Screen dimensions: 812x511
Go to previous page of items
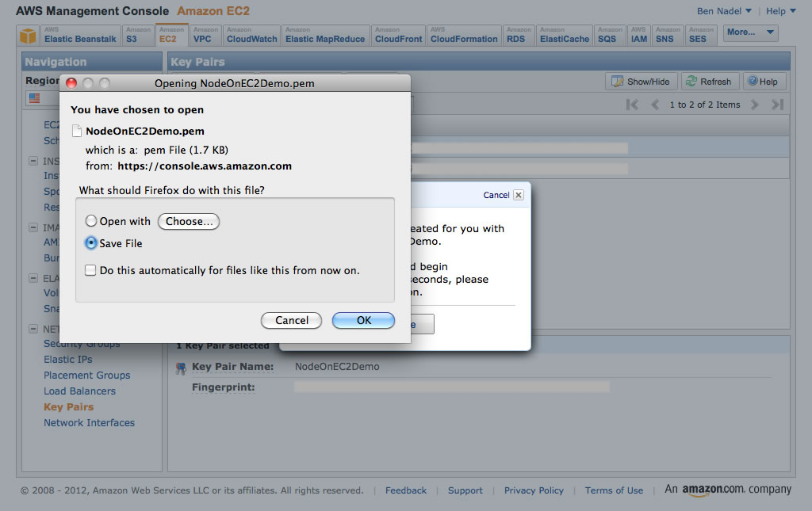tap(655, 105)
